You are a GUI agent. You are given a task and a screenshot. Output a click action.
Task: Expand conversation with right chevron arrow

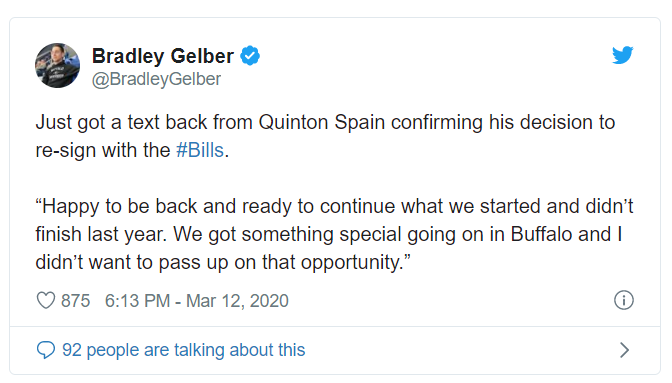point(625,350)
